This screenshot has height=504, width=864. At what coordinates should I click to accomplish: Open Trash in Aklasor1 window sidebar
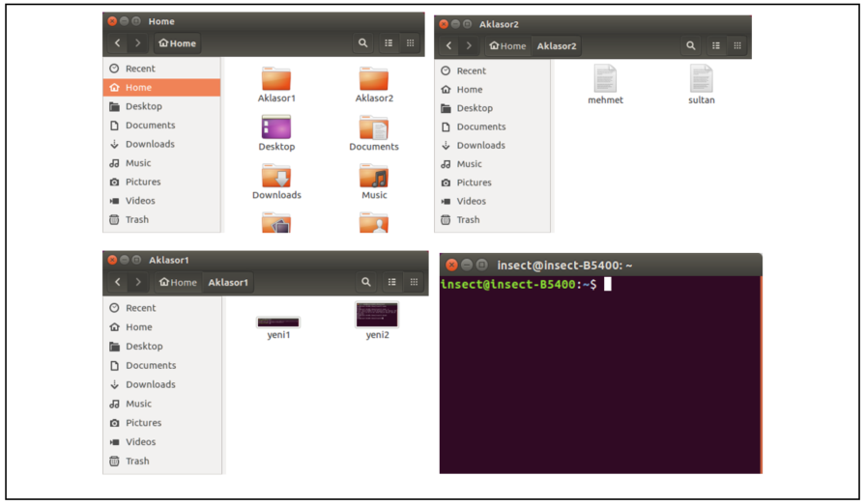point(162,462)
